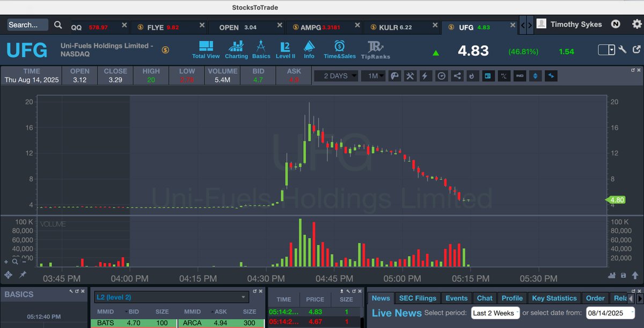Open the Level II panel

click(285, 49)
